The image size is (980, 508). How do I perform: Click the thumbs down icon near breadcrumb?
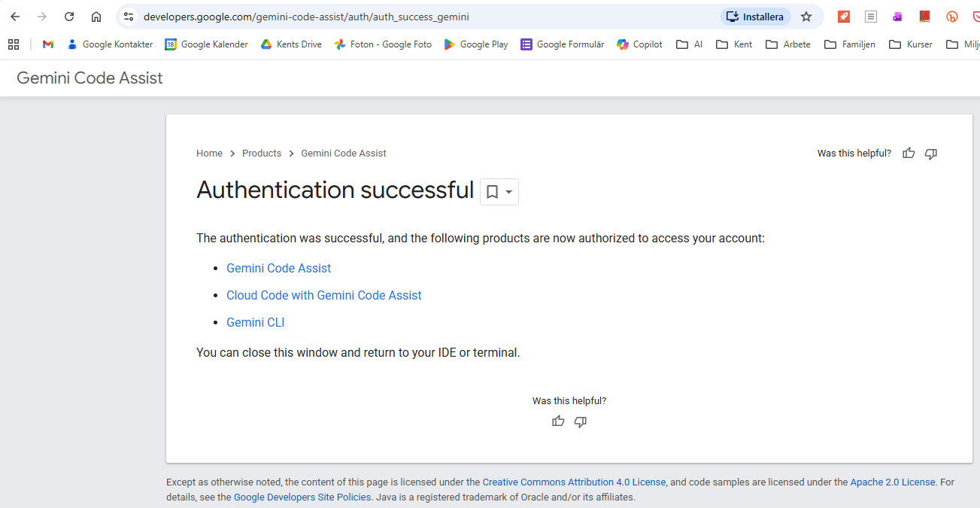point(931,154)
